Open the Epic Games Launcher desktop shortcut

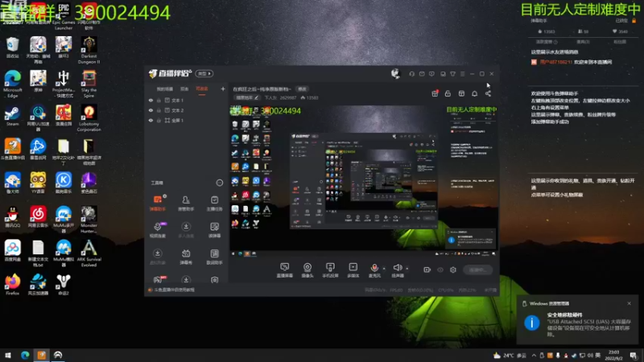tap(64, 16)
